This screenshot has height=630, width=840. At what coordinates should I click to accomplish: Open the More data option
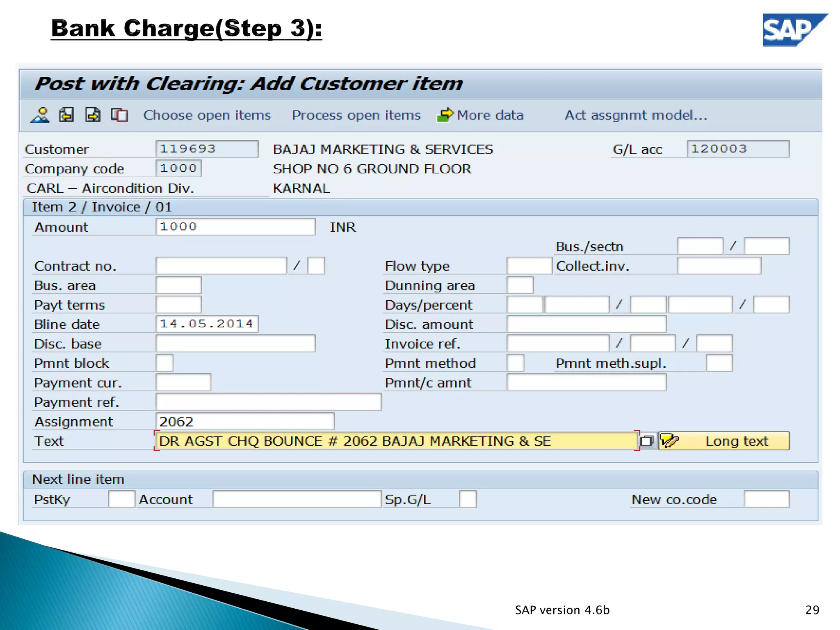[x=490, y=115]
